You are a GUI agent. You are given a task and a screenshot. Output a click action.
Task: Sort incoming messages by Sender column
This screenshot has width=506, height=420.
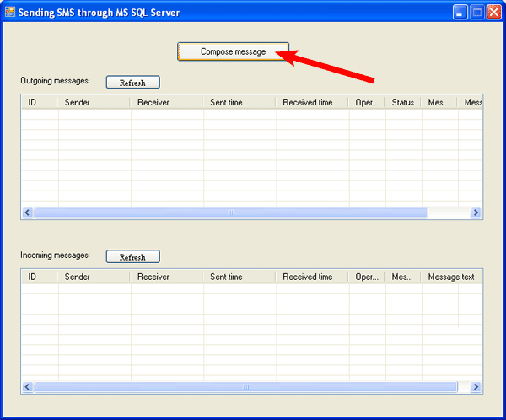(x=94, y=277)
